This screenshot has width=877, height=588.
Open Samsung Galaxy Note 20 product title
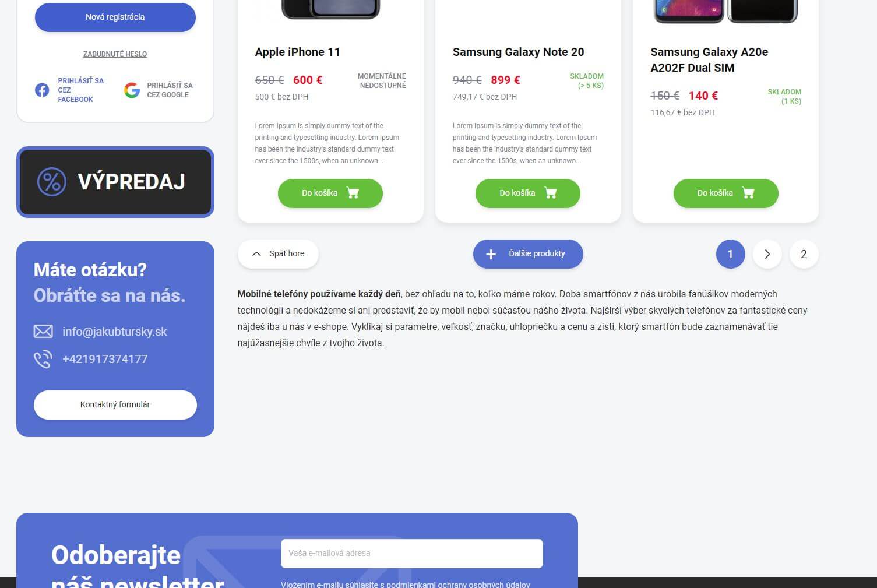518,52
